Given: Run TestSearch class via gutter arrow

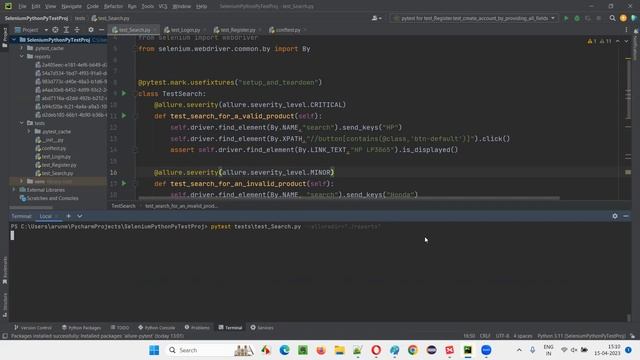Looking at the screenshot, I should (124, 93).
